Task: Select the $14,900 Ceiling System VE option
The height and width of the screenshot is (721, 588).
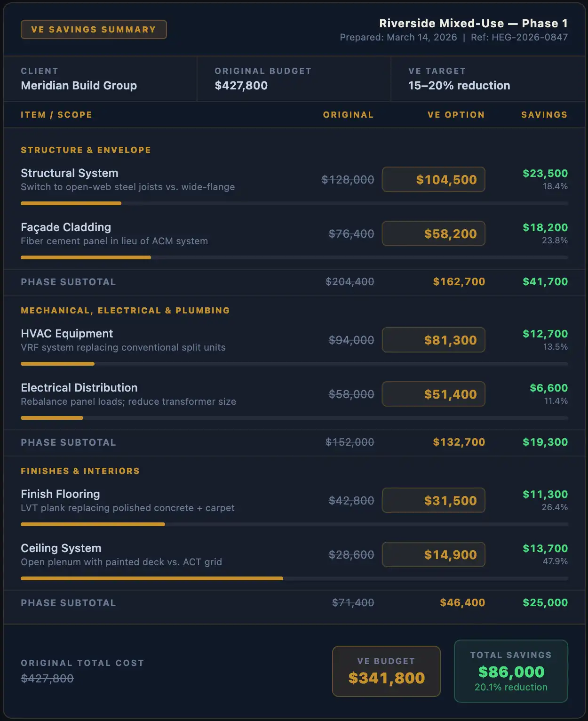Action: (433, 554)
